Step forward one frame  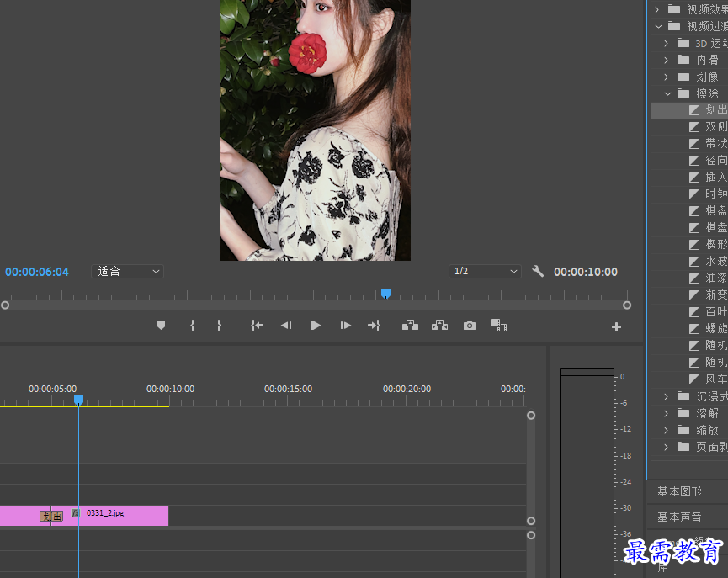pyautogui.click(x=345, y=326)
